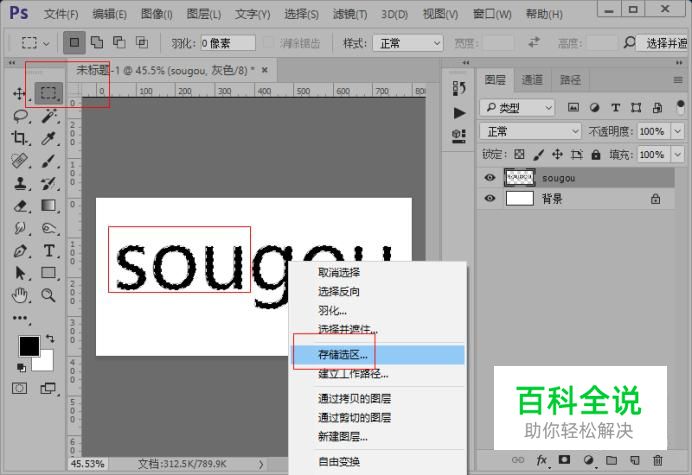This screenshot has height=475, width=692.
Task: Change the screen mode
Action: pyautogui.click(x=48, y=388)
